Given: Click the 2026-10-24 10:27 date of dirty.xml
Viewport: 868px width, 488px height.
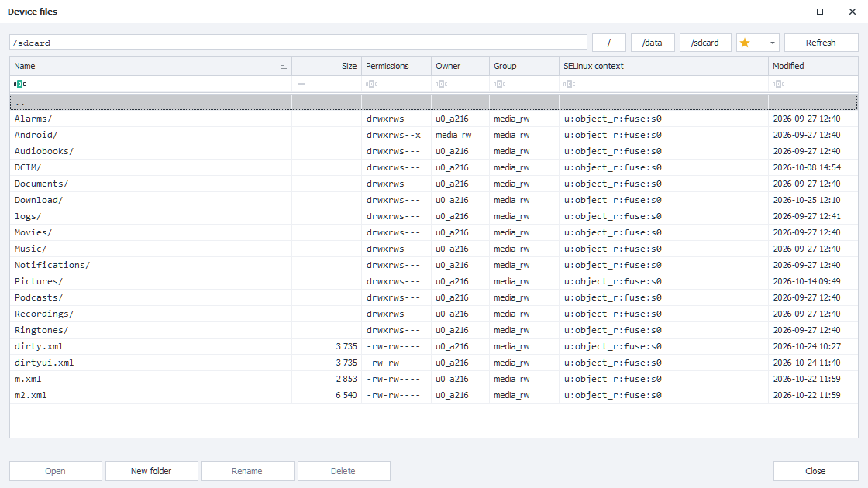Looking at the screenshot, I should (807, 346).
